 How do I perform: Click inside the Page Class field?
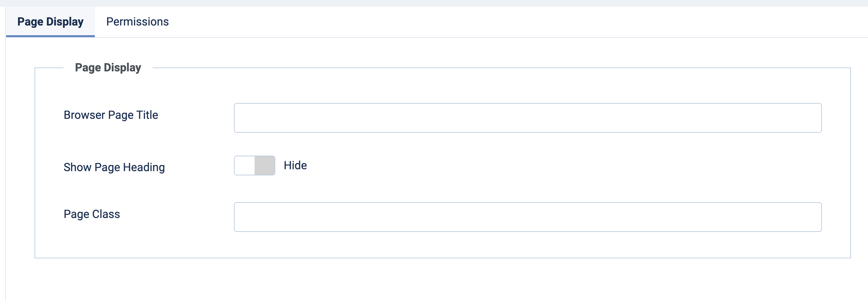click(x=527, y=217)
